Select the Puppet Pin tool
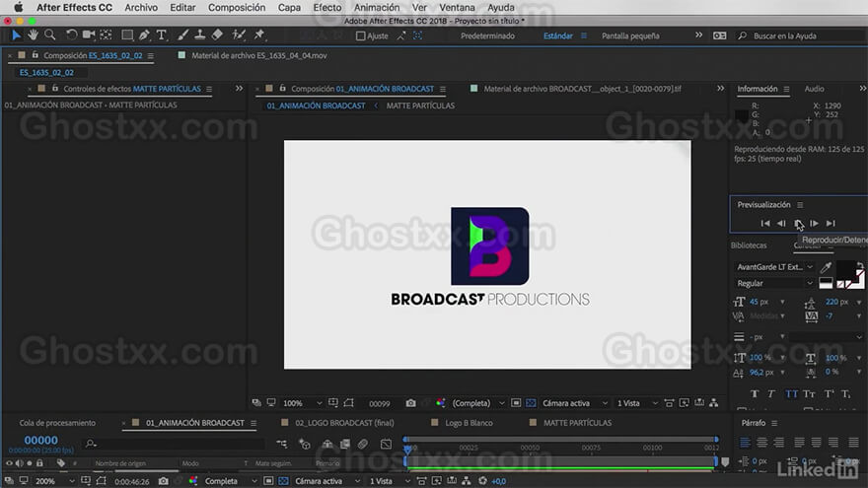Screen dimensions: 868x488 [x=259, y=35]
